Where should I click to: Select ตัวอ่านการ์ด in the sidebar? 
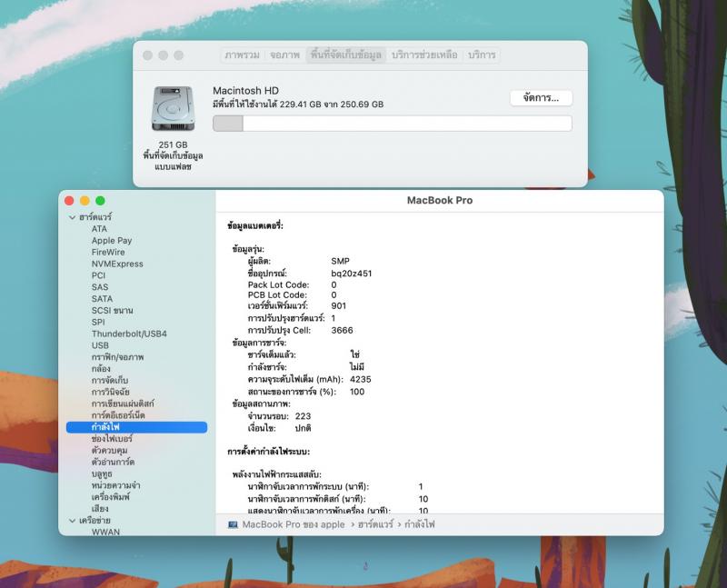pos(113,462)
